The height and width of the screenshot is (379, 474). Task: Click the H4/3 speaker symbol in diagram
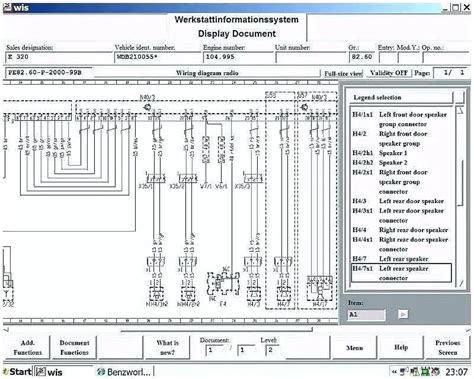click(x=253, y=294)
